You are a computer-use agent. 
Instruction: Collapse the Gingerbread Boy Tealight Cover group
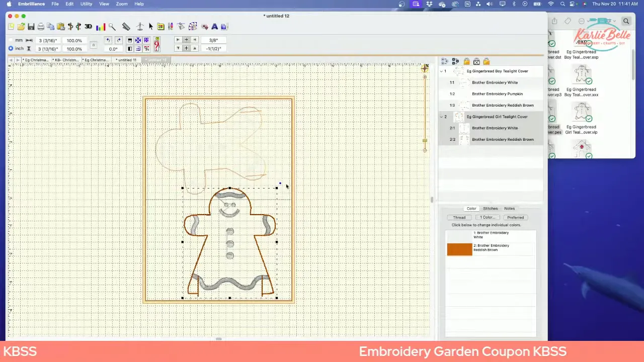pyautogui.click(x=441, y=71)
